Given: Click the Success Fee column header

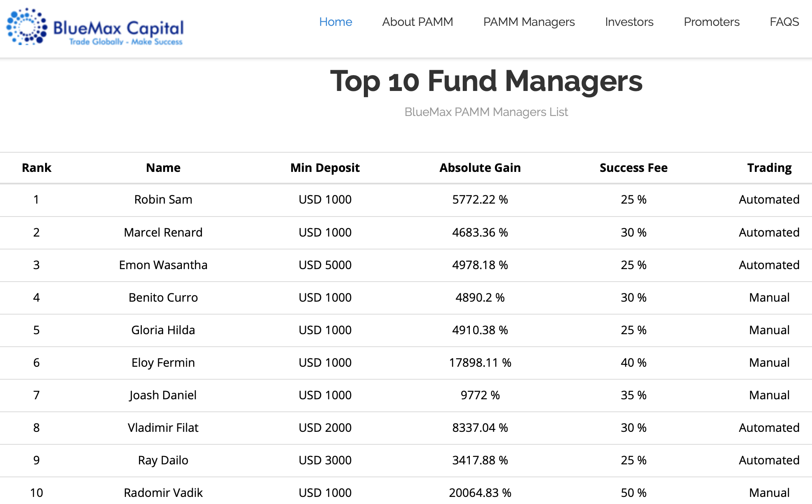Looking at the screenshot, I should click(633, 168).
